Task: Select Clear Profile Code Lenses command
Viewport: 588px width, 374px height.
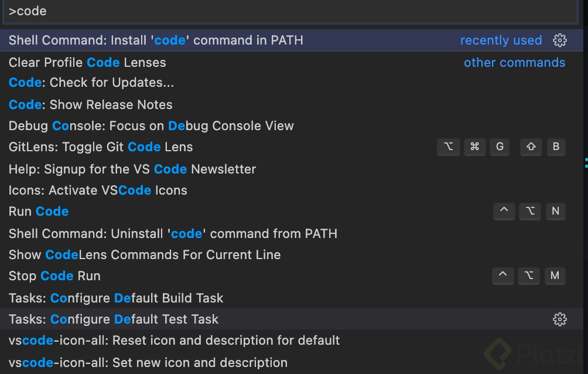Action: [x=292, y=62]
